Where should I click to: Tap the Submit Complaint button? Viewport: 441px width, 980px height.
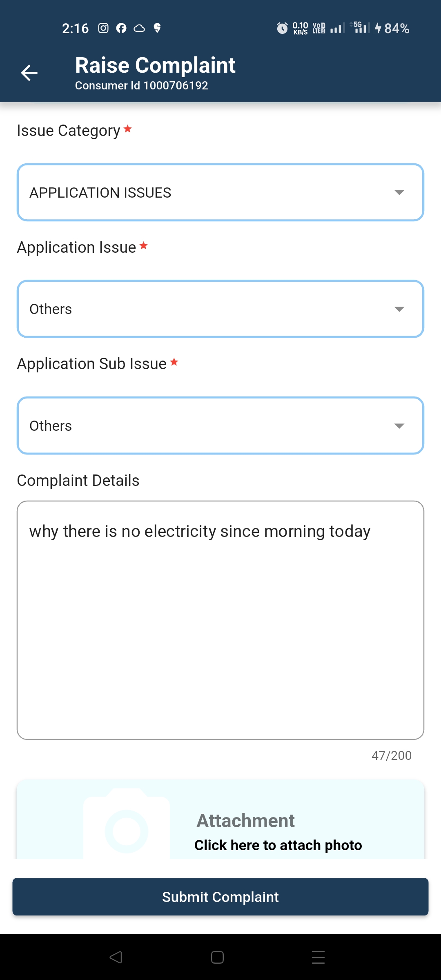pyautogui.click(x=220, y=897)
